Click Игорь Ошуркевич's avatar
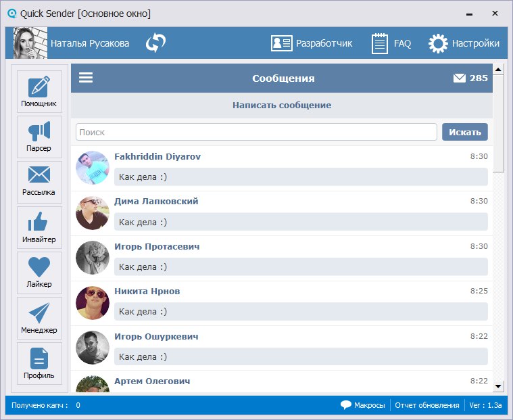Screen dimensions: 513x420 point(93,348)
